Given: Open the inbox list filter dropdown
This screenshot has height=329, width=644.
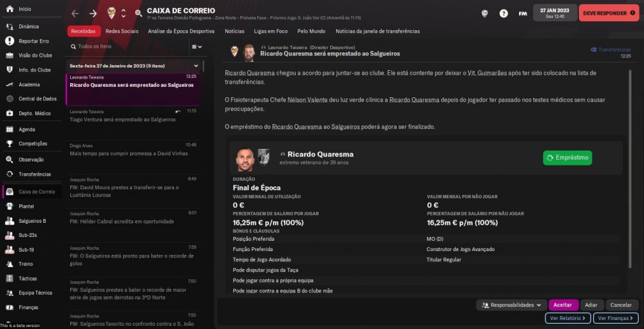Looking at the screenshot, I should pyautogui.click(x=197, y=47).
